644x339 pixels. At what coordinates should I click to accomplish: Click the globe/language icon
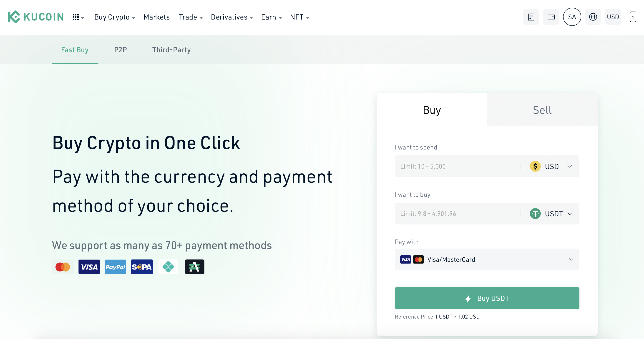(x=592, y=17)
